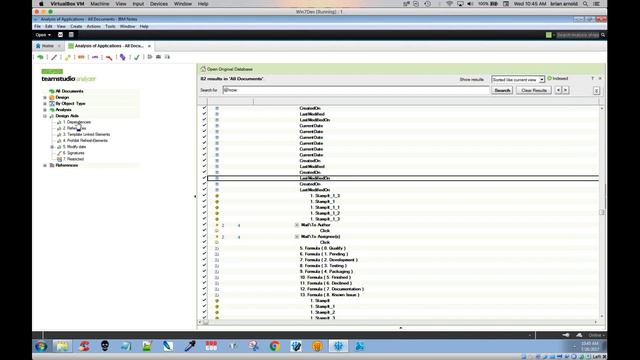This screenshot has height=360, width=640.
Task: Toggle the checkmark on the 6. Formula ( 1. Pending ) row
Action: tap(204, 253)
